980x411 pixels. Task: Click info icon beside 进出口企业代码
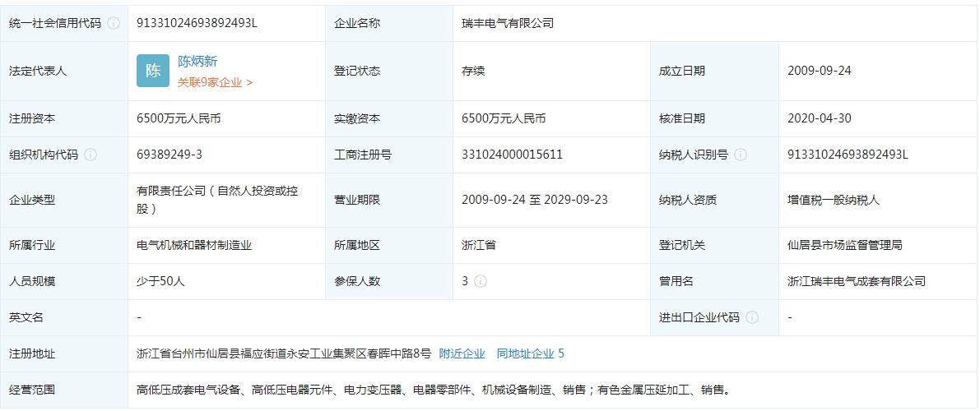click(752, 317)
